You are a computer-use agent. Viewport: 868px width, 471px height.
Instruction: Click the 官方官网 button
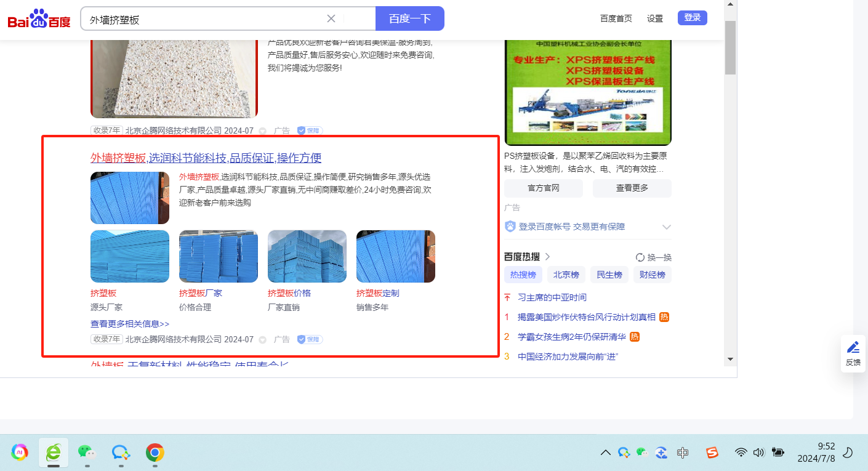point(544,188)
